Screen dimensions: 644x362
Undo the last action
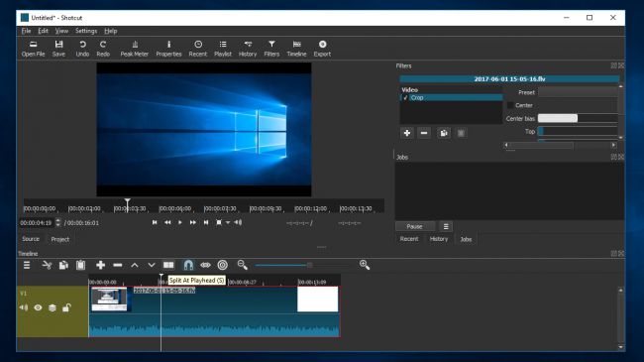click(82, 49)
